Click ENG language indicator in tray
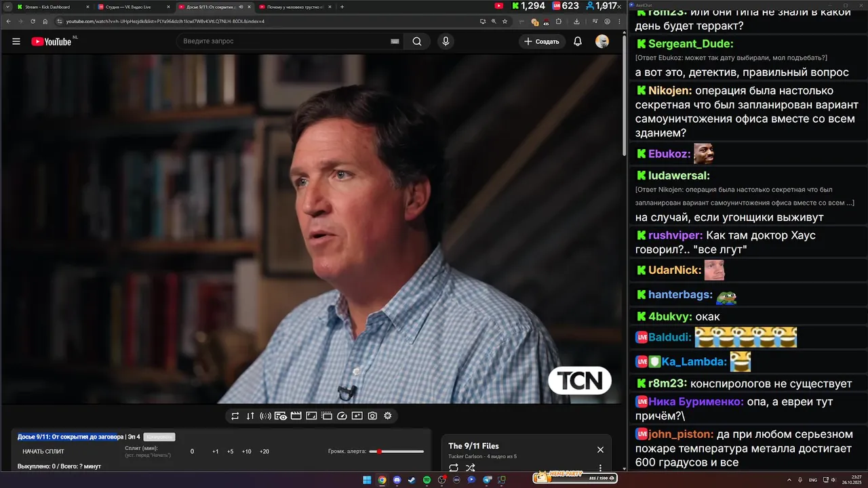This screenshot has height=488, width=868. [813, 480]
